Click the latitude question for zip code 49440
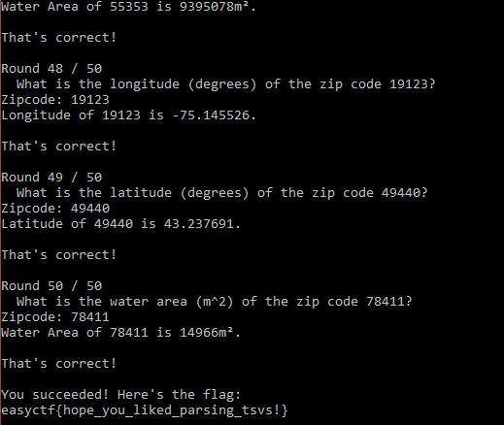The image size is (504, 425). (x=222, y=193)
